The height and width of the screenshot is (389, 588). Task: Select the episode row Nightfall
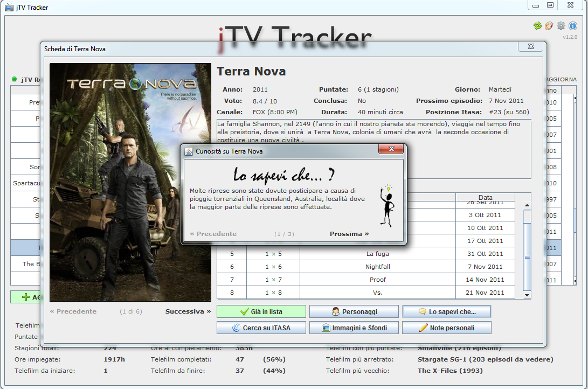365,267
